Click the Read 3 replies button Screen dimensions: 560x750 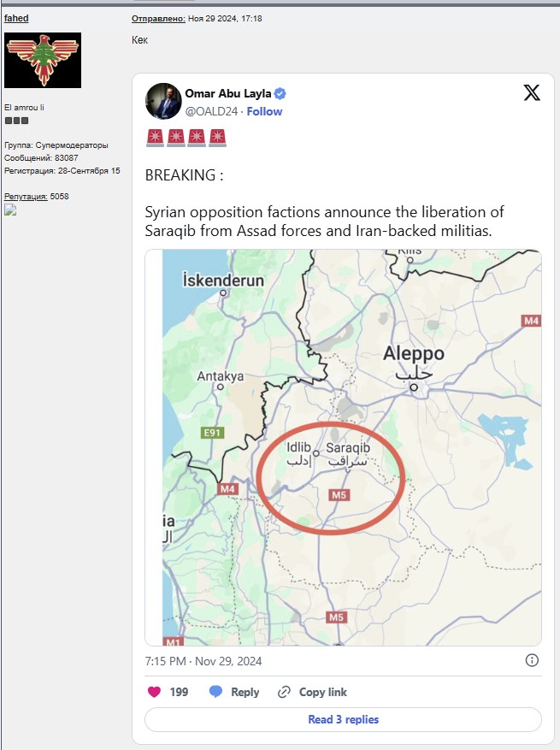click(x=343, y=719)
